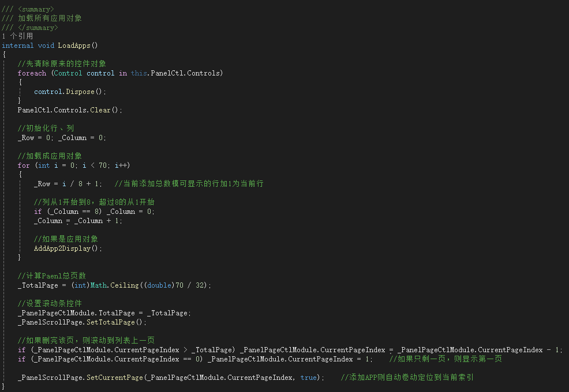Viewport: 569px width, 392px height.
Task: Click the "foreach" keyword
Action: pyautogui.click(x=32, y=73)
